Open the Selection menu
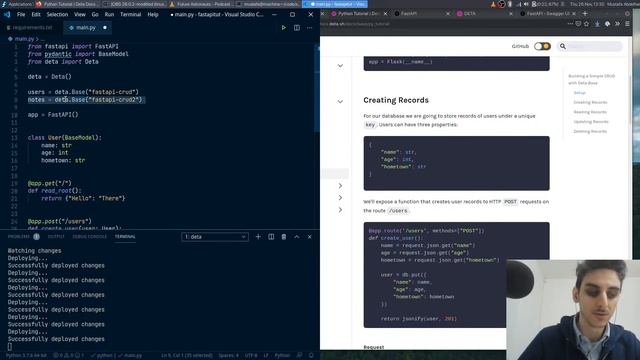 pyautogui.click(x=57, y=14)
